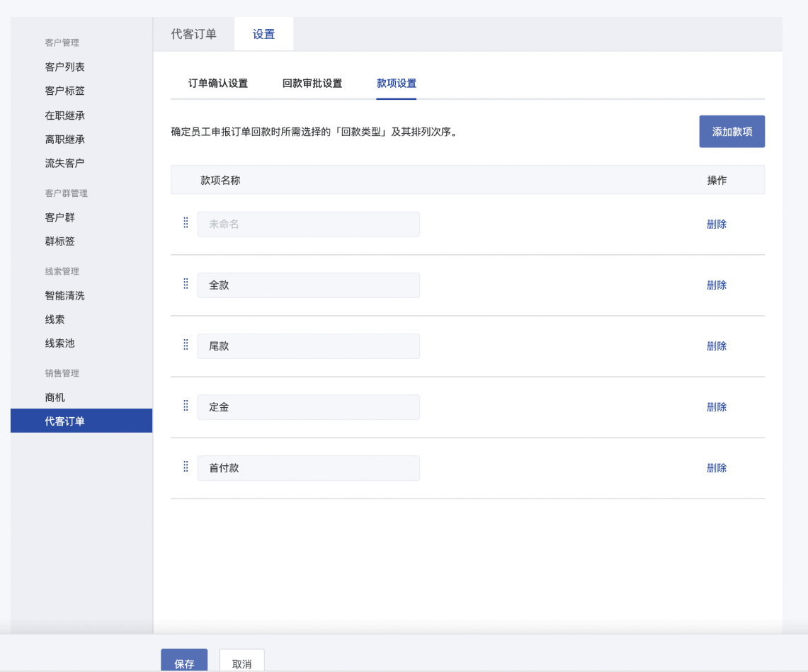Click 客户群管理 section label
This screenshot has height=672, width=808.
tap(66, 193)
